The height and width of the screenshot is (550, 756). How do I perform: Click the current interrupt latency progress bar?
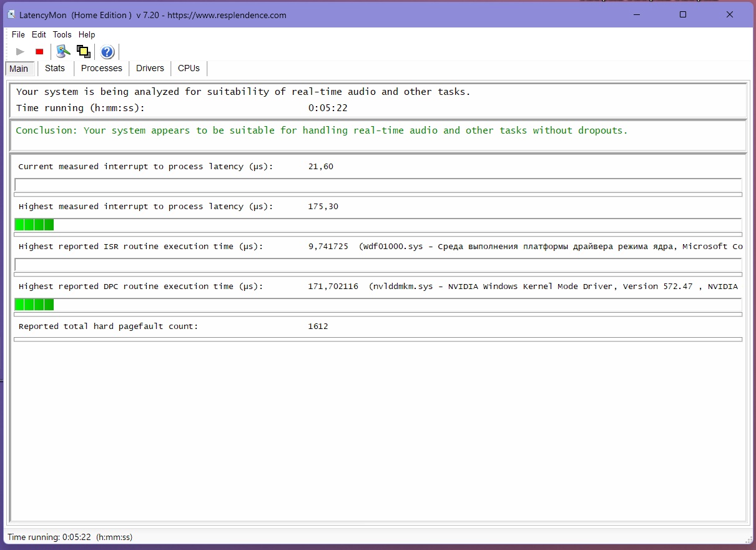click(378, 185)
